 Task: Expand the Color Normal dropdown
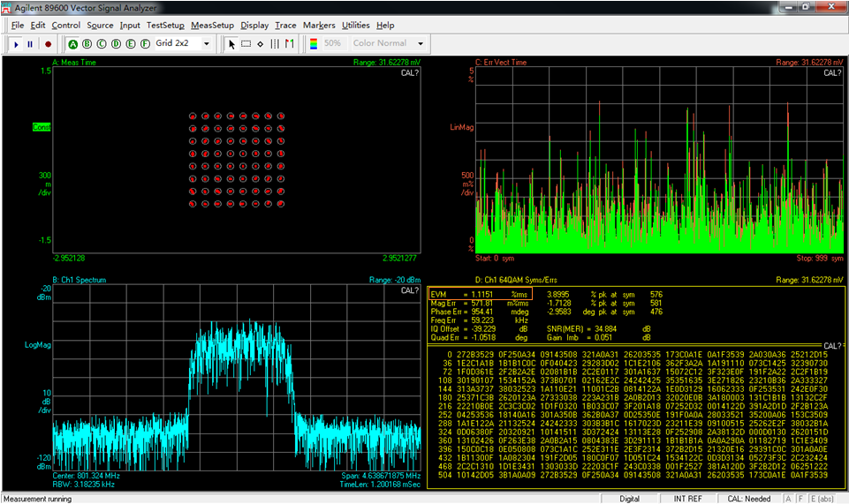click(421, 43)
